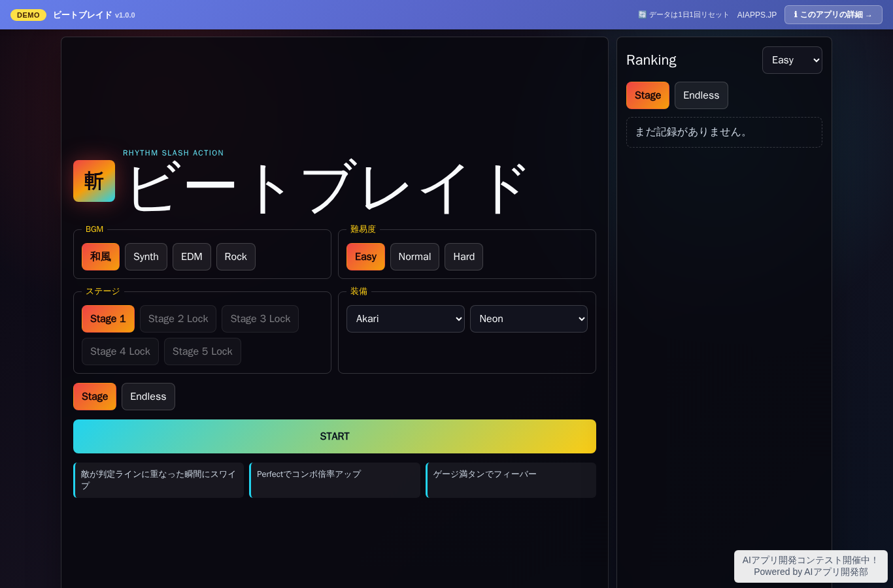
Task: Open the Akari character dropdown
Action: click(x=405, y=319)
